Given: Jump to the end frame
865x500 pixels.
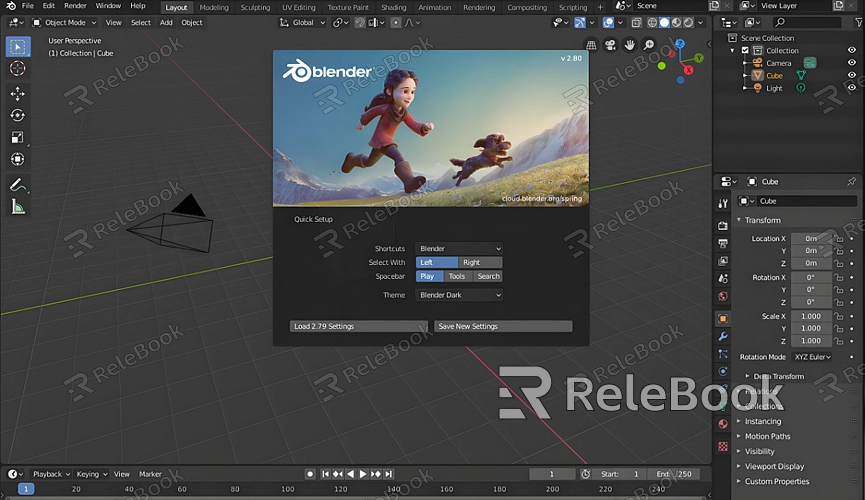Looking at the screenshot, I should 389,474.
